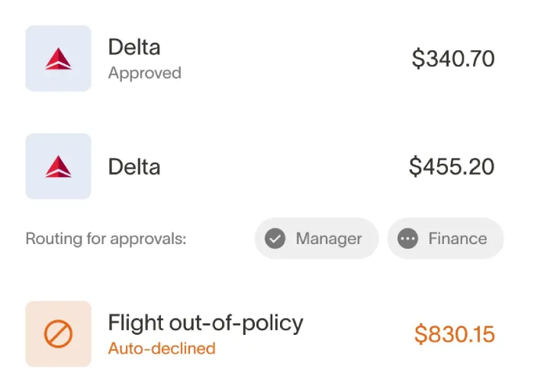This screenshot has height=392, width=534.
Task: Click the checkmark icon in the Manager chip
Action: coord(275,239)
